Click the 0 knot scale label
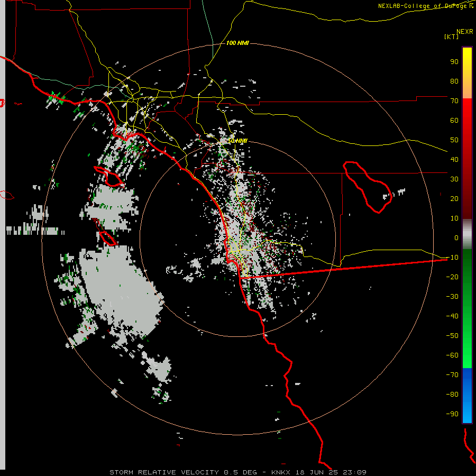 456,238
